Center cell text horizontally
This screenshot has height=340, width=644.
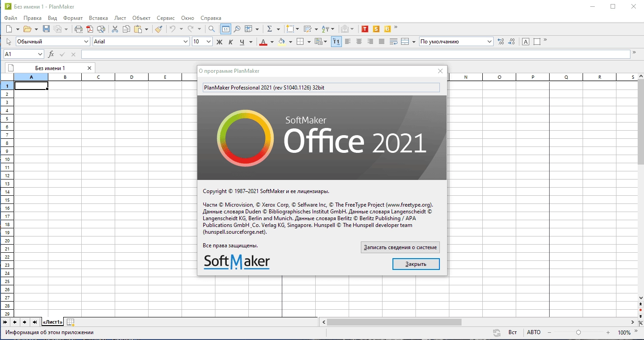coord(359,42)
